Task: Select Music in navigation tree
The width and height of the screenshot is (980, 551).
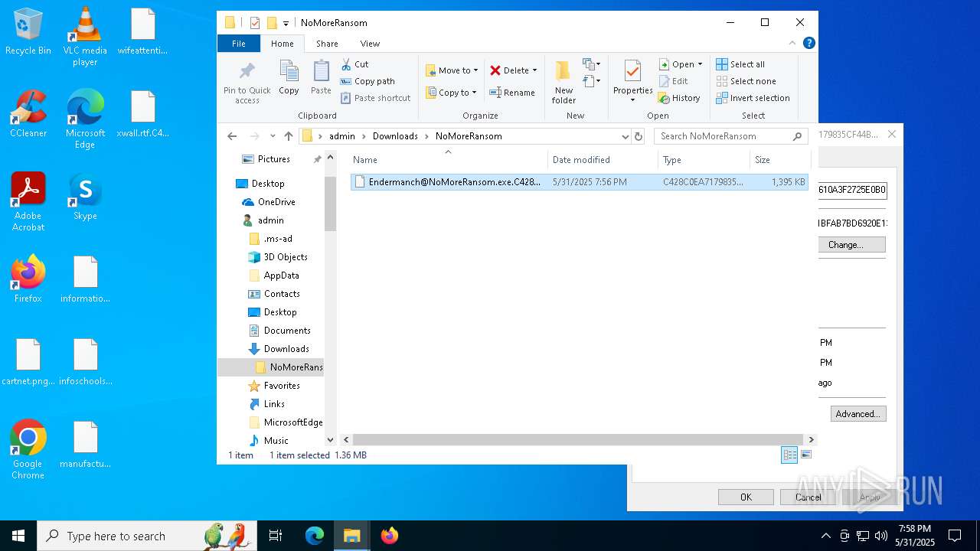Action: pyautogui.click(x=269, y=441)
